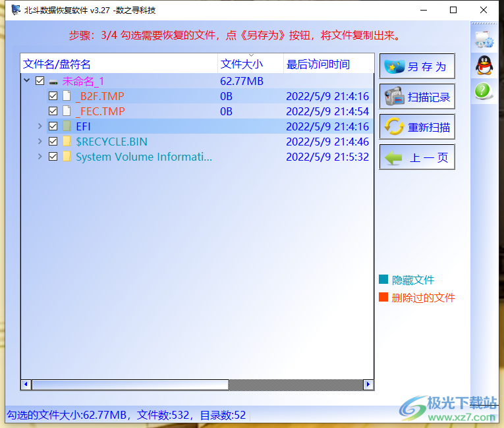The width and height of the screenshot is (504, 428).
Task: Sort by 文件大小 column header
Action: click(251, 64)
